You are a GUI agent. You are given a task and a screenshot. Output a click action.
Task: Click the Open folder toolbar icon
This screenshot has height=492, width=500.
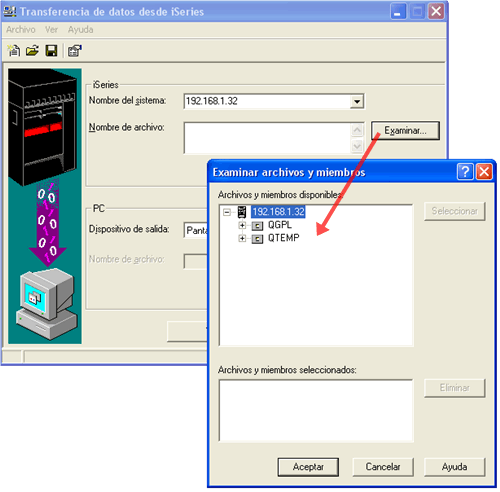coord(32,51)
